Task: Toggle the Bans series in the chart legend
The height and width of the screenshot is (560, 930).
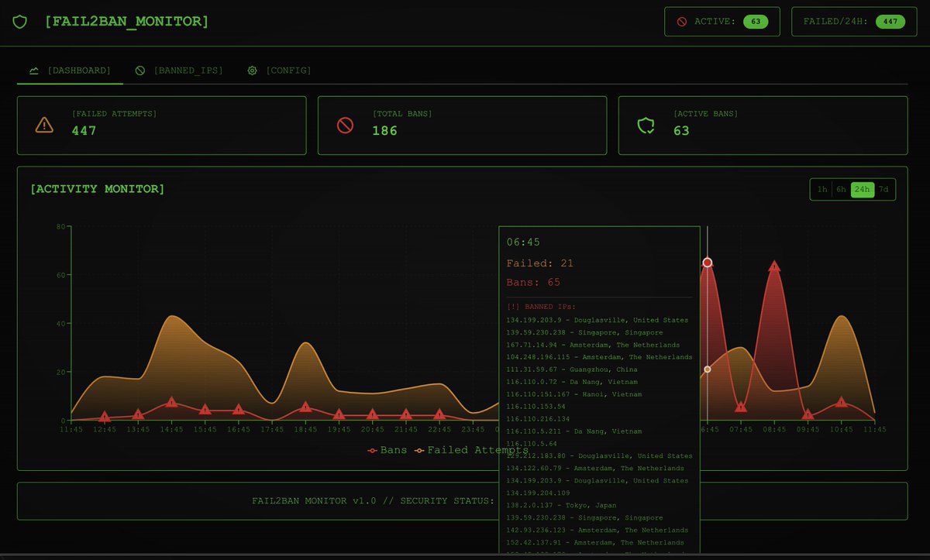Action: point(387,450)
